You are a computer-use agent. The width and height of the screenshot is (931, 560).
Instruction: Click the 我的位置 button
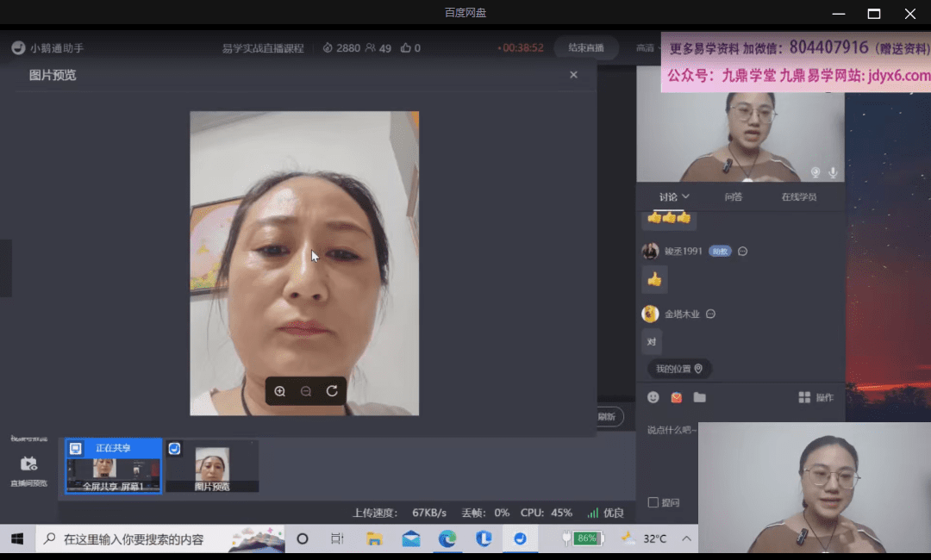[x=679, y=369]
